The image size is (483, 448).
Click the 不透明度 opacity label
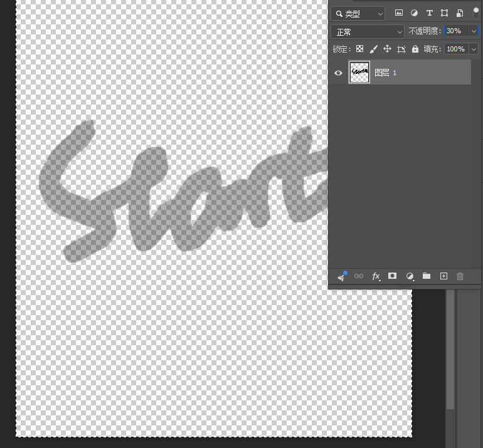[425, 31]
